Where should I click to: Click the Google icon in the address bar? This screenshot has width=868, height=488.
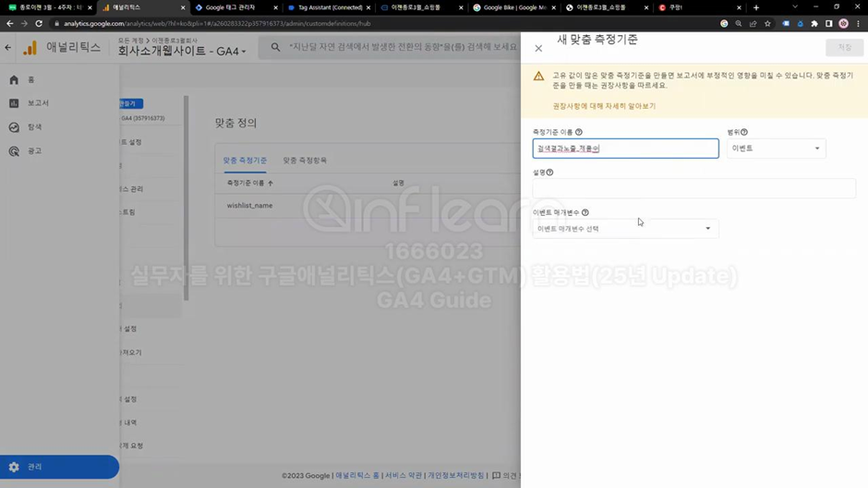(x=724, y=24)
